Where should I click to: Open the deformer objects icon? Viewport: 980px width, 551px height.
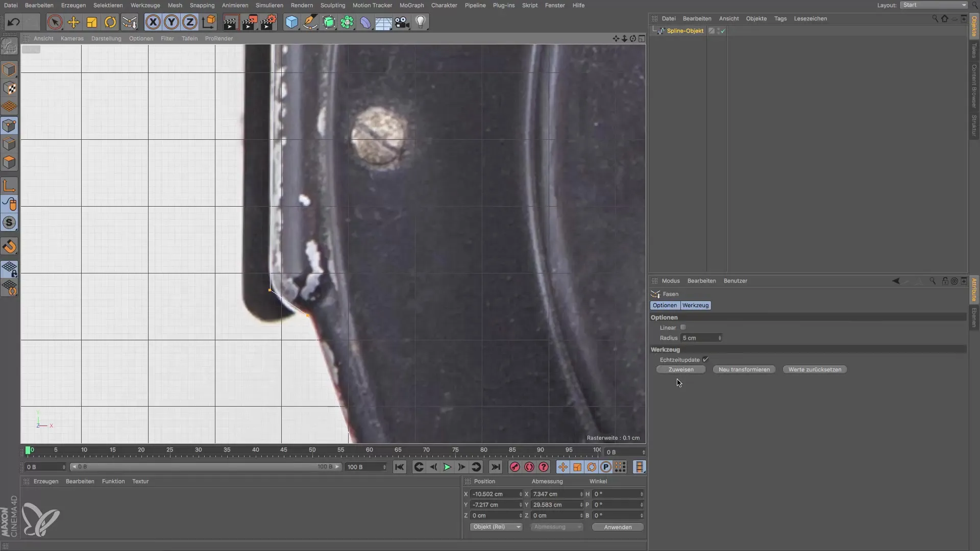pyautogui.click(x=365, y=22)
